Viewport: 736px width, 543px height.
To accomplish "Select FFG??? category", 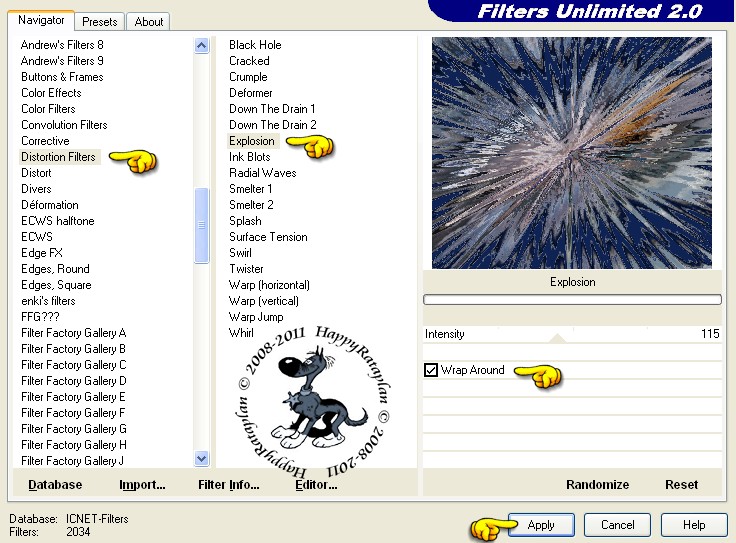I will [40, 317].
